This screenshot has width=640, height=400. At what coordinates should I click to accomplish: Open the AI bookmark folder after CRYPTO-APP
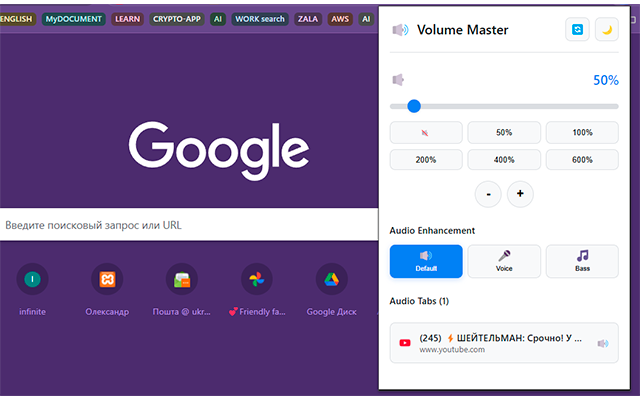point(218,19)
